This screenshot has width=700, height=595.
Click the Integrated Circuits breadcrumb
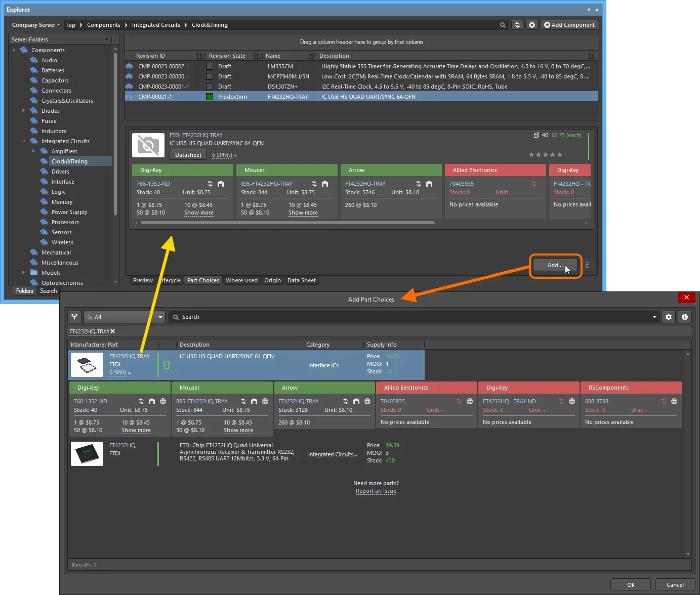[156, 25]
